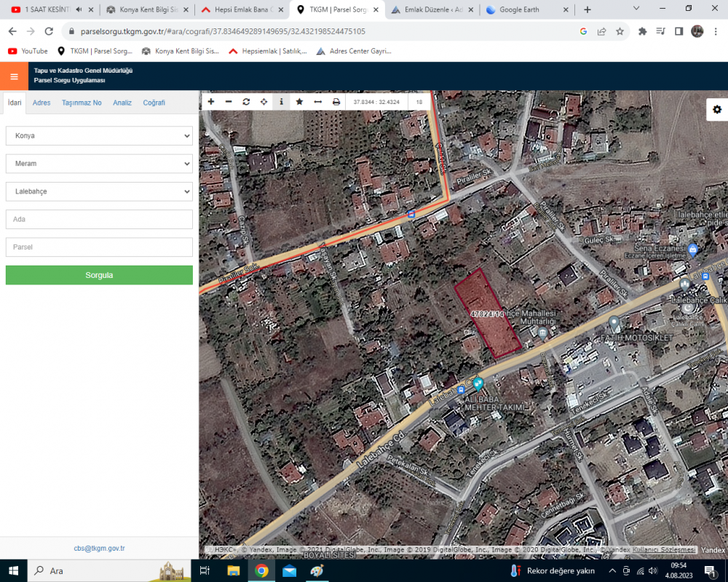728x582 pixels.
Task: Open cbs@tkgm.gov.tr email link
Action: pos(99,548)
